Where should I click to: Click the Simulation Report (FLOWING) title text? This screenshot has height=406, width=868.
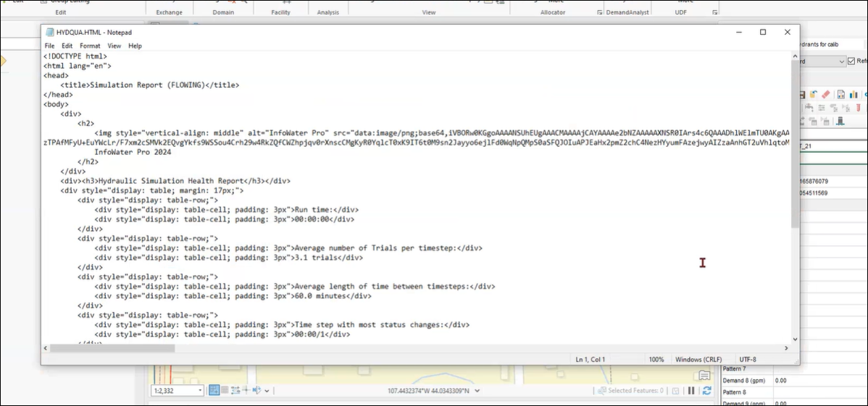click(x=147, y=85)
